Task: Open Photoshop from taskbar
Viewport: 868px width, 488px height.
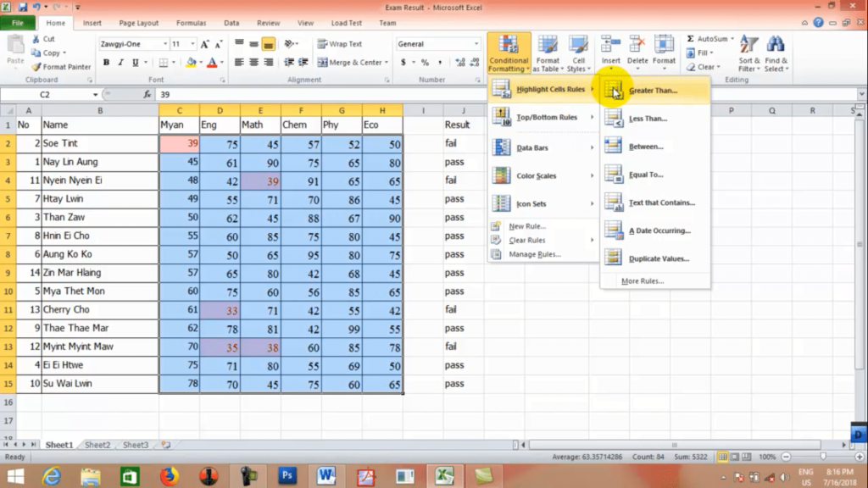Action: [x=287, y=475]
